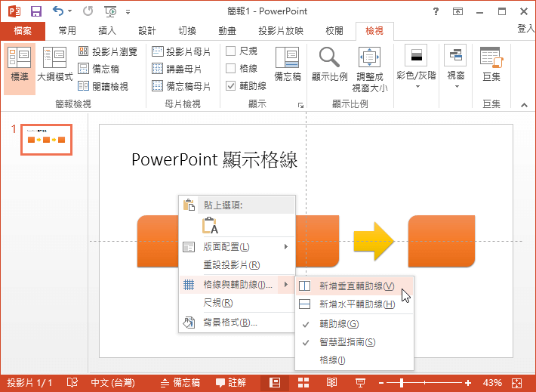536x392 pixels.
Task: Switch to the 投影片放映 Slide Show tab
Action: (281, 31)
